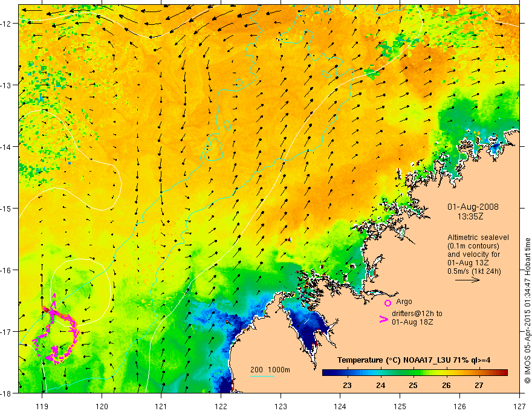Click the colorbar tick label 23
The height and width of the screenshot is (411, 532).
tap(347, 386)
